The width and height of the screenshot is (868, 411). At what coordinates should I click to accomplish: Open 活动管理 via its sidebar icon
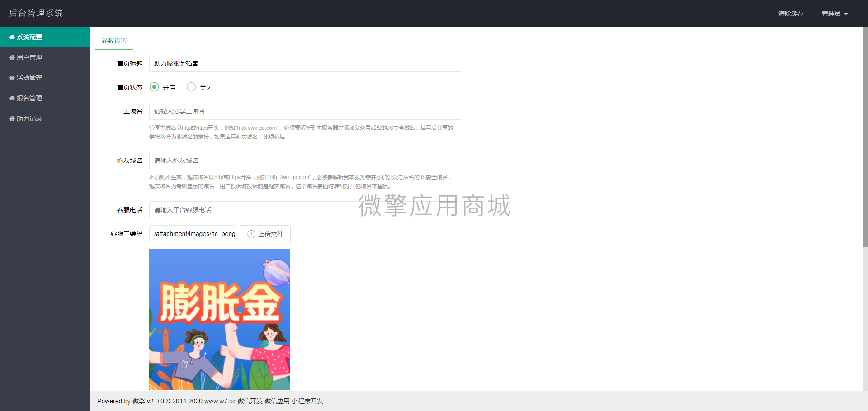(x=12, y=78)
